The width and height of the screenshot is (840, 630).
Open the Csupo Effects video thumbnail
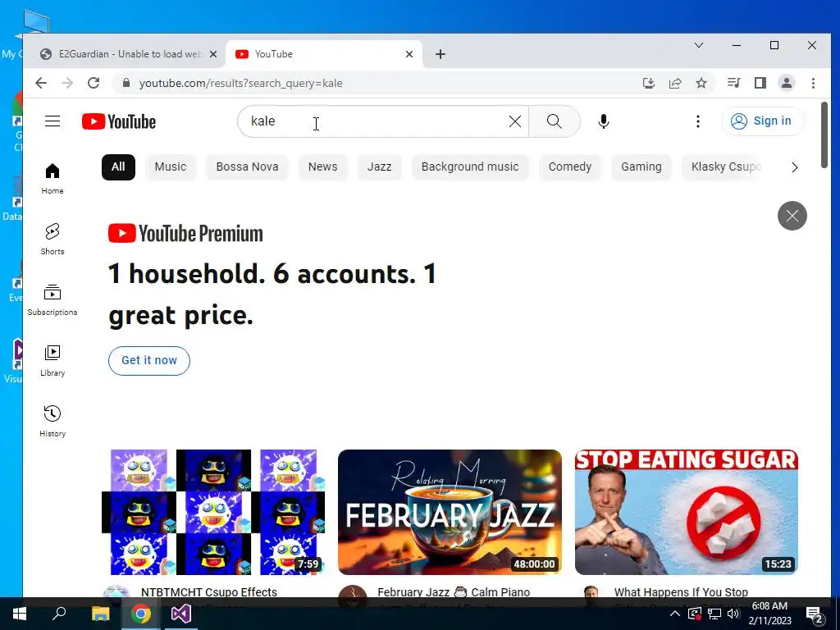[x=214, y=512]
